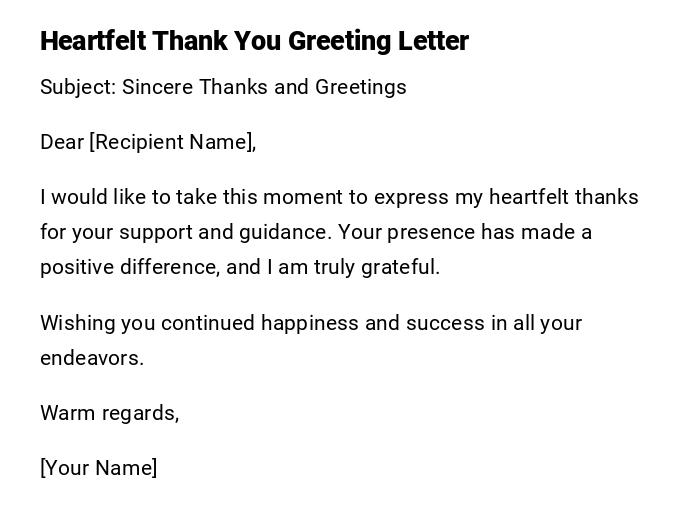Click the word "thanks" ending the first body line
This screenshot has height=530, width=700.
607,197
